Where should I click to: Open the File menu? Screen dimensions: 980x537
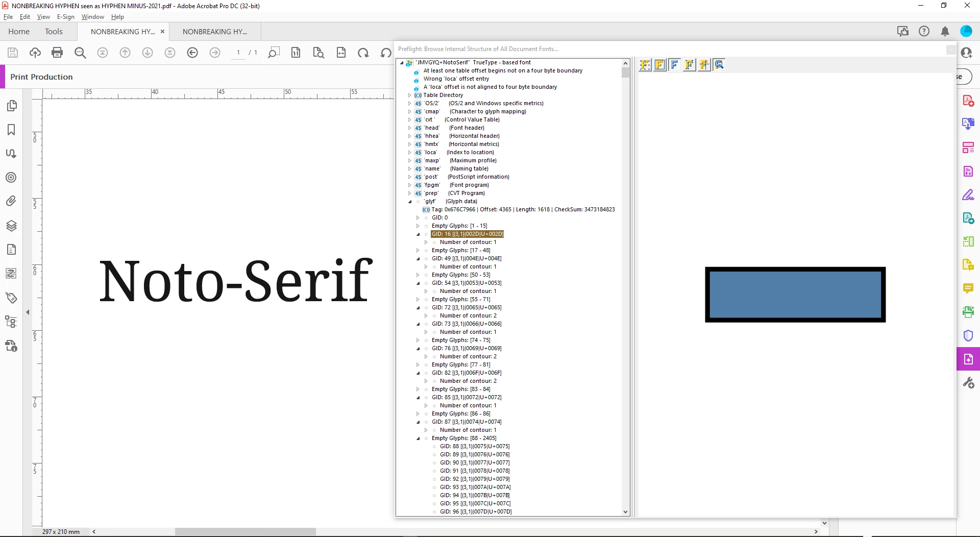tap(8, 17)
